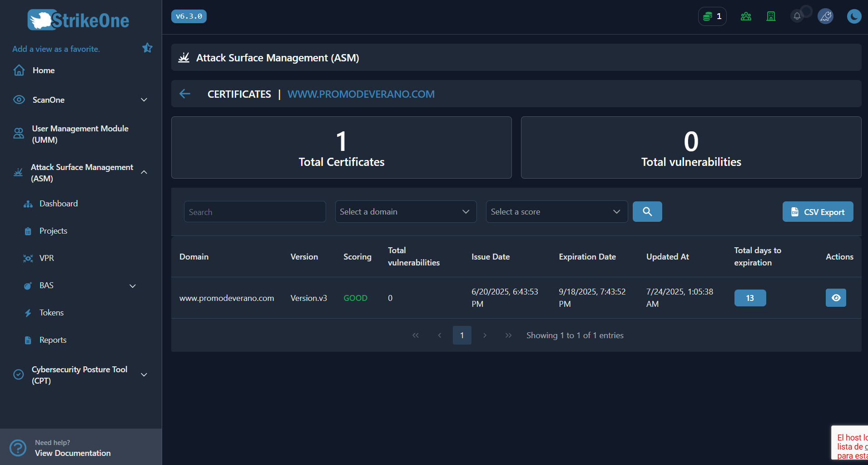Collapse the Attack Surface Management menu
This screenshot has width=868, height=465.
(144, 172)
